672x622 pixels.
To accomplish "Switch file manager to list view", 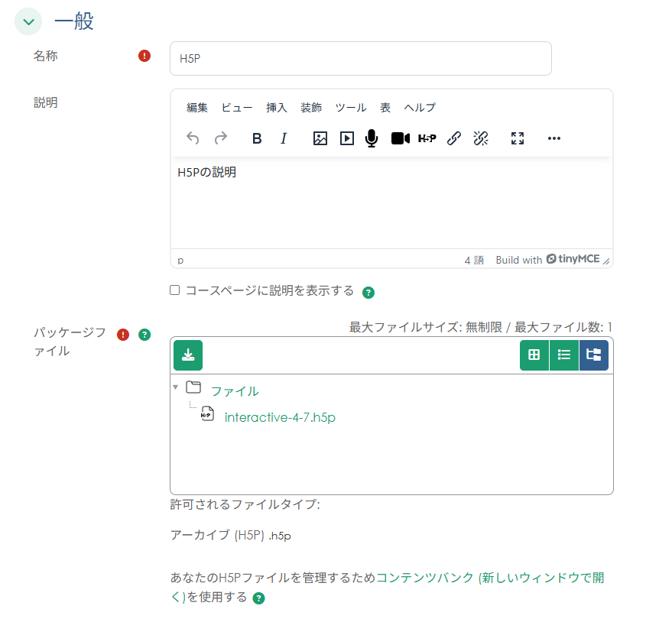I will click(x=564, y=355).
